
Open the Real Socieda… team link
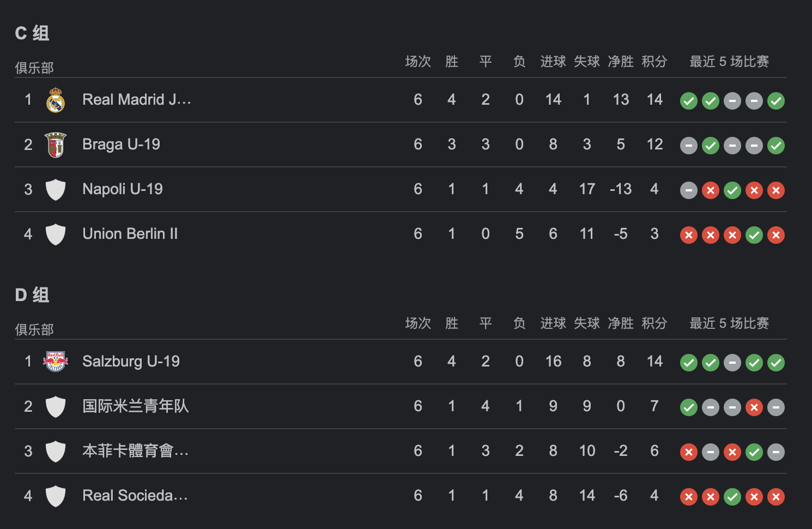135,496
